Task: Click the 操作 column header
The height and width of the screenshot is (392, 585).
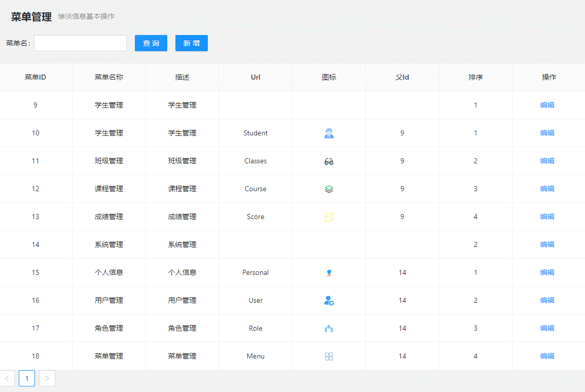Action: [549, 77]
